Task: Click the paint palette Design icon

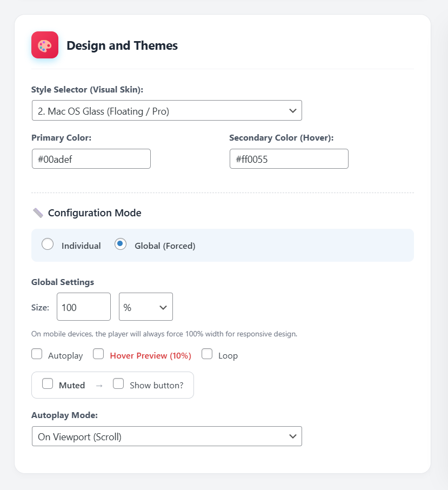Action: pos(45,45)
